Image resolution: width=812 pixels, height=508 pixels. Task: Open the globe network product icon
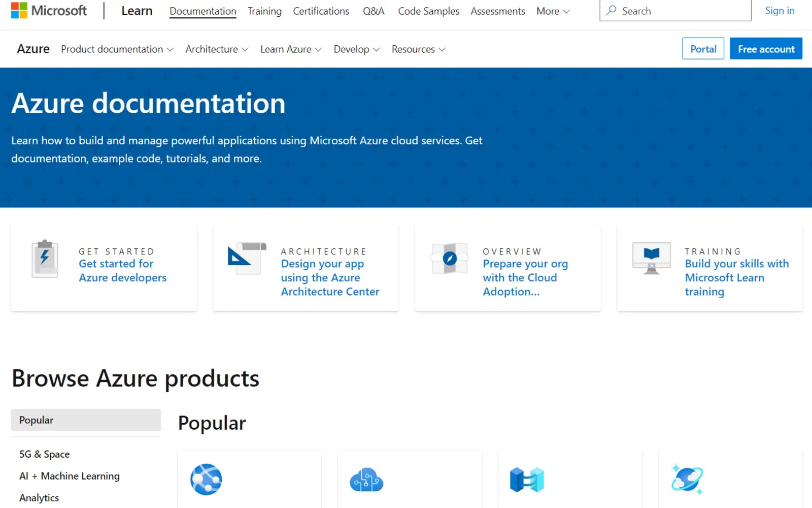[207, 478]
